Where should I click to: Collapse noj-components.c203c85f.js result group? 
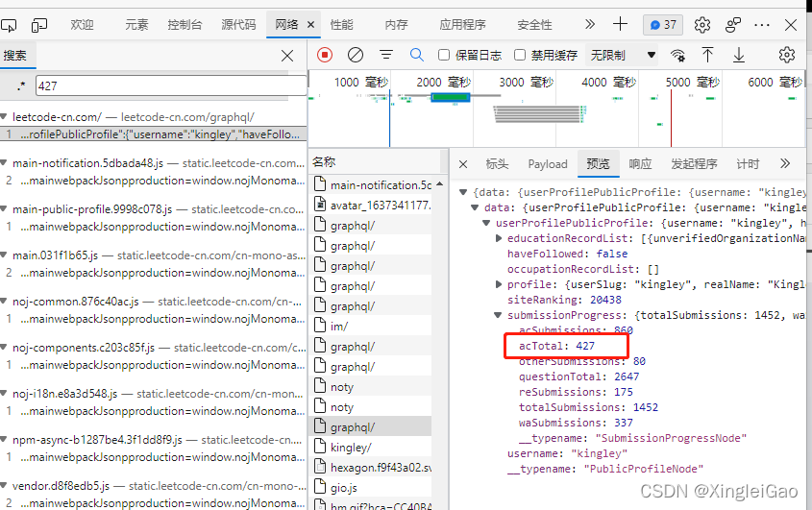4,348
